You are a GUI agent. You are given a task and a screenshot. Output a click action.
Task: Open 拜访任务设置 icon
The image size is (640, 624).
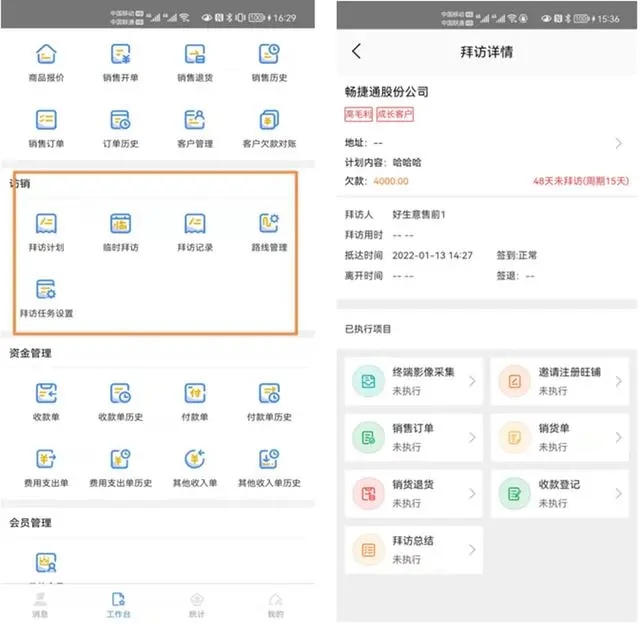point(46,289)
